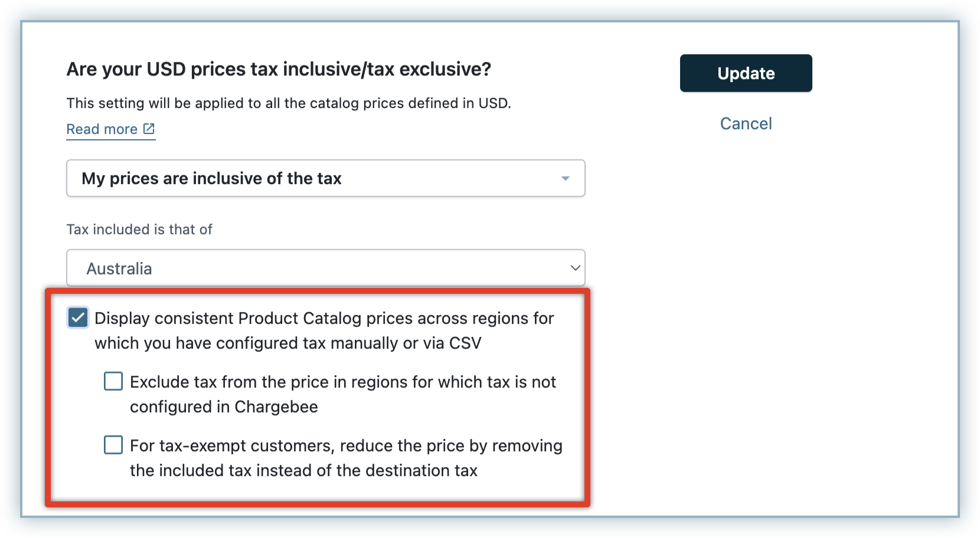Click the checkmark in the Display consistent prices box
The height and width of the screenshot is (538, 980).
78,318
